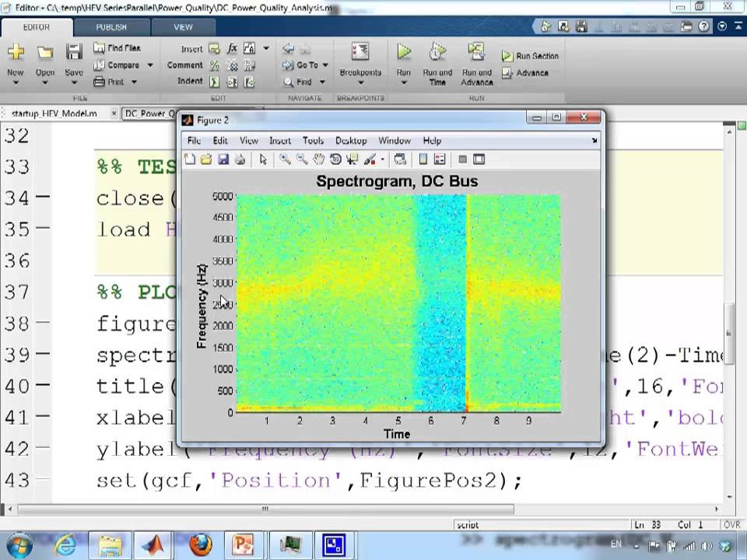Click the Print printer icon
Viewport: 747px width, 560px height.
(99, 82)
